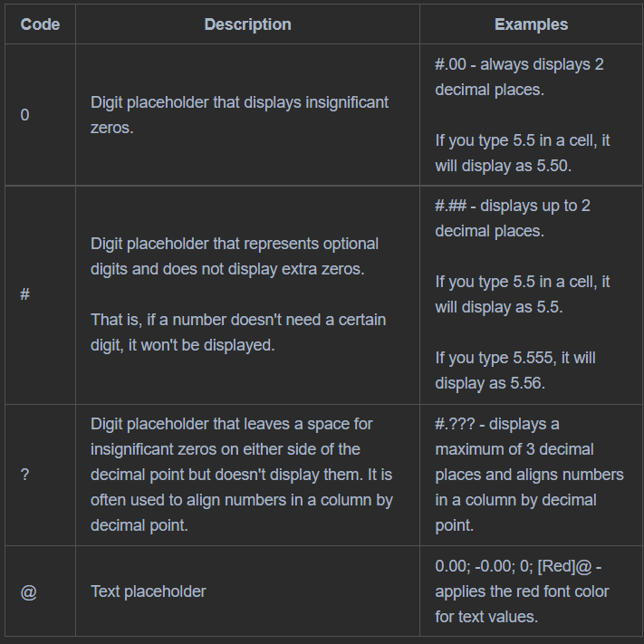Click the Code column header
The width and height of the screenshot is (644, 644).
point(40,24)
